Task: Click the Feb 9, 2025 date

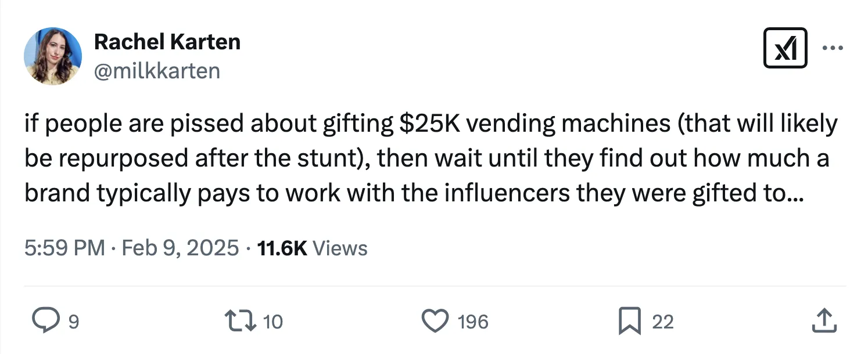Action: 181,248
